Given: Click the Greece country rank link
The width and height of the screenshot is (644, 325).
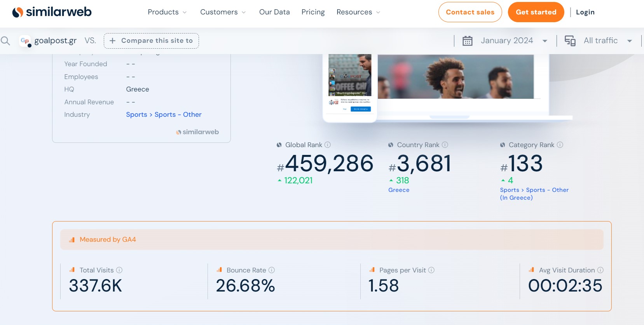Looking at the screenshot, I should tap(399, 190).
